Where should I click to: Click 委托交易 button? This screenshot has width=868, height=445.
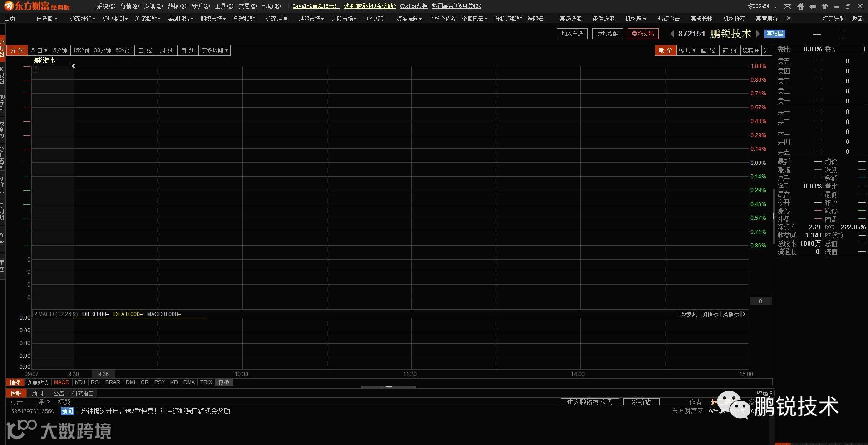pos(643,34)
